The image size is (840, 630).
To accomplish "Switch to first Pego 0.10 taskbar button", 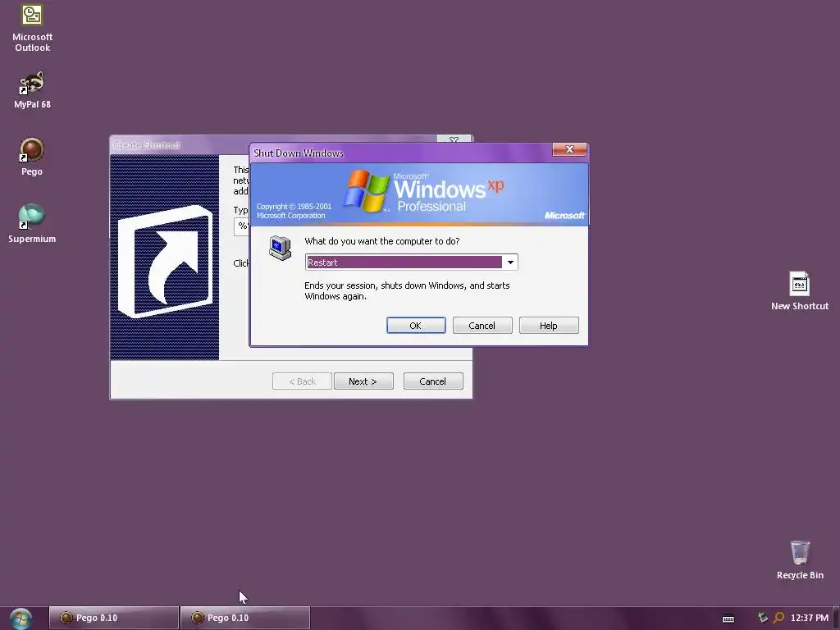I will coord(113,618).
